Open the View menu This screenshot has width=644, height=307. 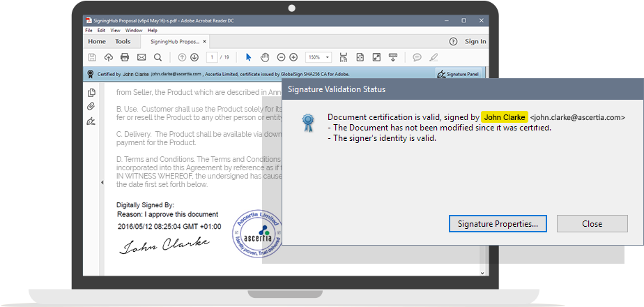(x=115, y=30)
